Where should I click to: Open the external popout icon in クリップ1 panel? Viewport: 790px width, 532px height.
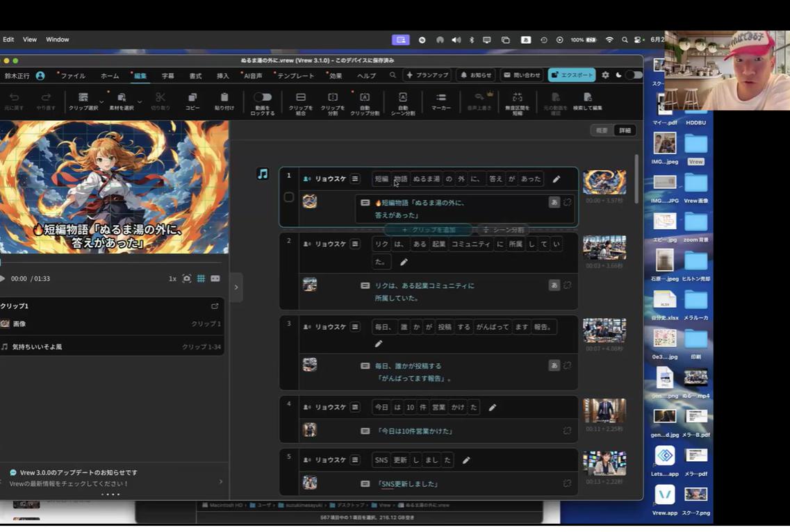click(215, 306)
